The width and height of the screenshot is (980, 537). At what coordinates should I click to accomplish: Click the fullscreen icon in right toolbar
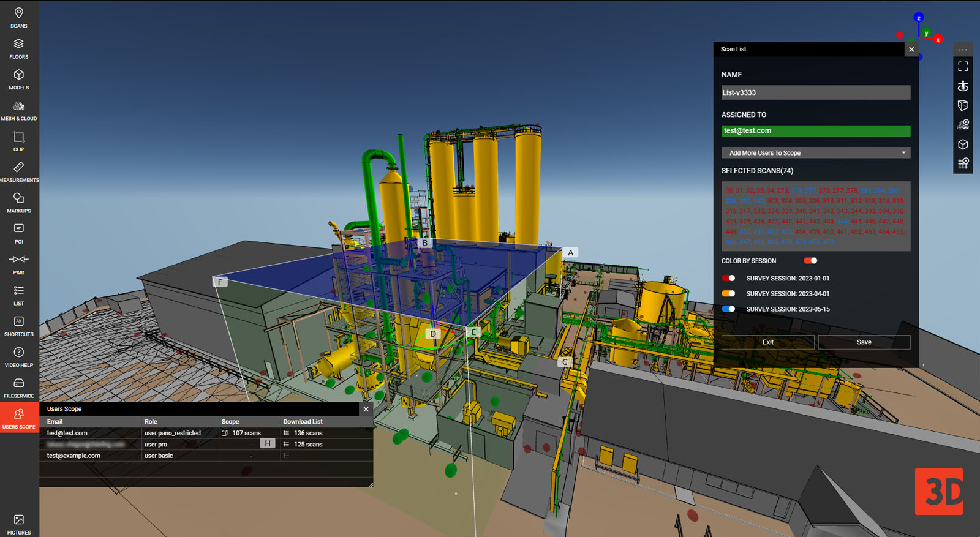963,66
